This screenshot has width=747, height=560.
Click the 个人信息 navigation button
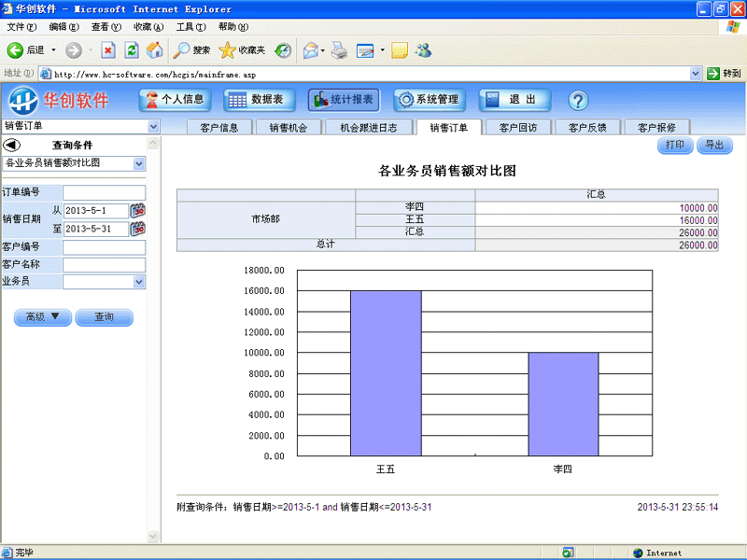click(175, 100)
